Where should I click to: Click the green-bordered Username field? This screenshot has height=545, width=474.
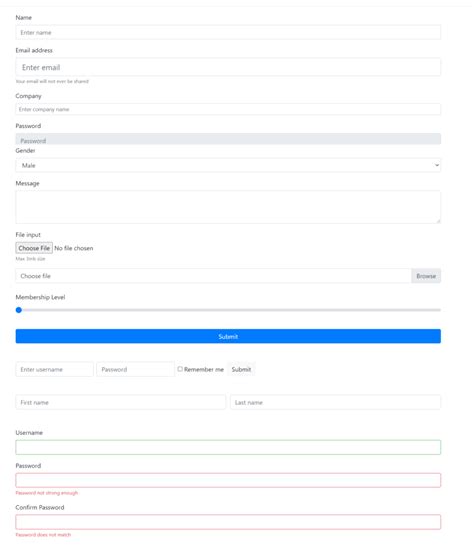click(228, 447)
